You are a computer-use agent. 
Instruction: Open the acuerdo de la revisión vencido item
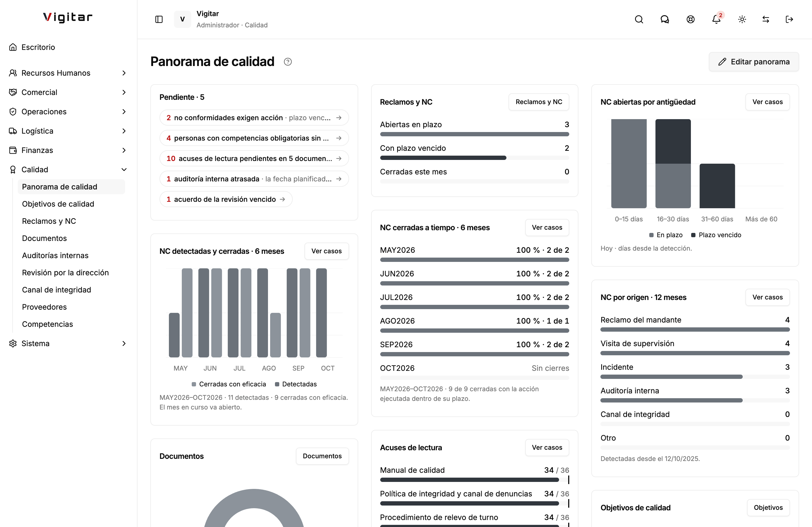pyautogui.click(x=226, y=199)
